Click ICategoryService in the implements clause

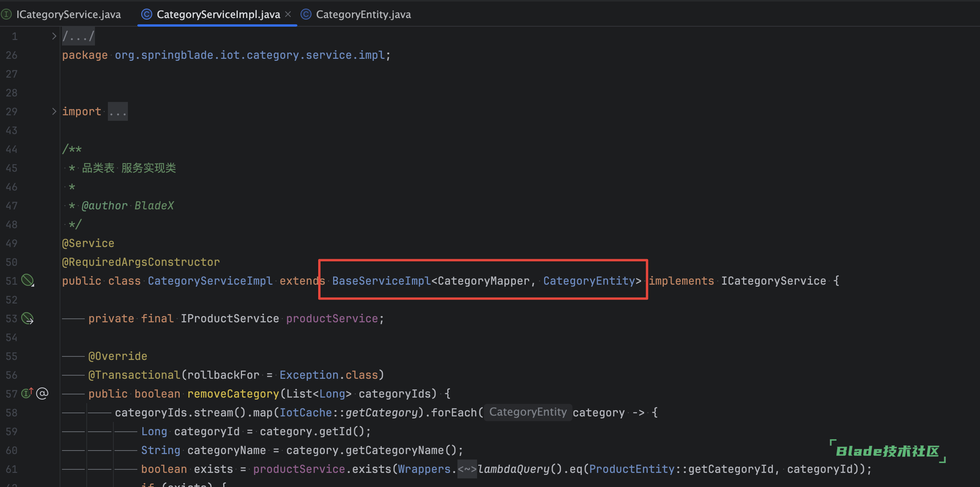pyautogui.click(x=774, y=281)
